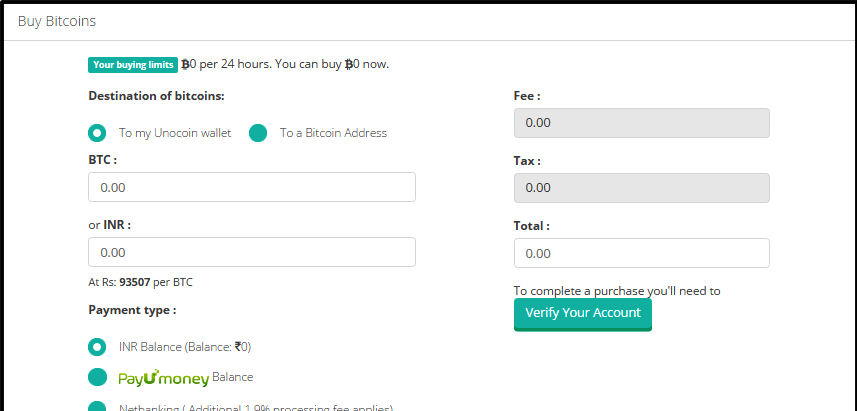Image resolution: width=857 pixels, height=411 pixels.
Task: Click into the INR amount field
Action: [x=252, y=252]
